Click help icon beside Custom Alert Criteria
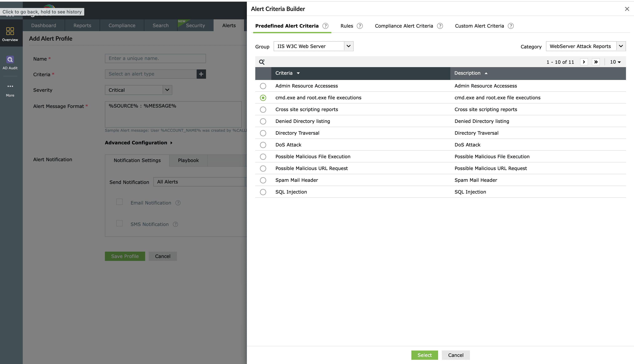Viewport: 634px width, 364px height. tap(511, 26)
